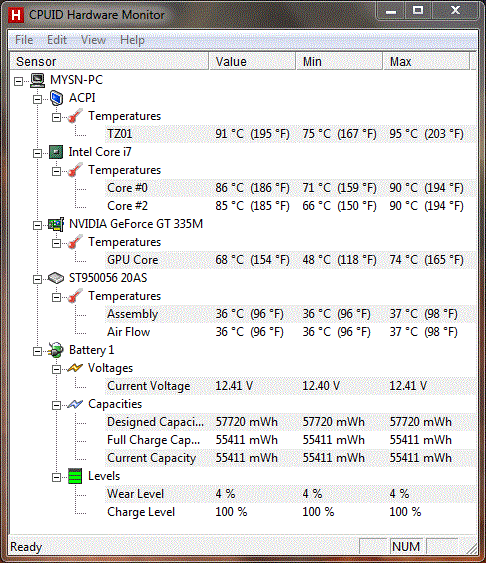Select the Core #0 row
The image size is (486, 563).
pos(290,188)
